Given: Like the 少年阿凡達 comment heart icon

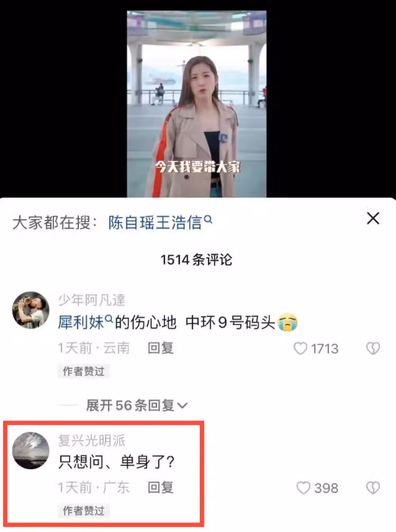Looking at the screenshot, I should (x=300, y=348).
